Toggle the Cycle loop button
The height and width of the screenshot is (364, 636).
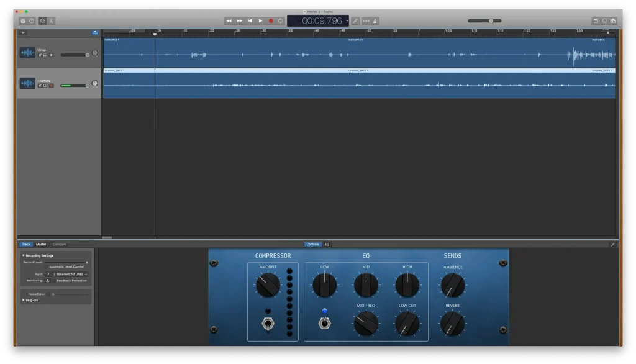click(x=281, y=20)
